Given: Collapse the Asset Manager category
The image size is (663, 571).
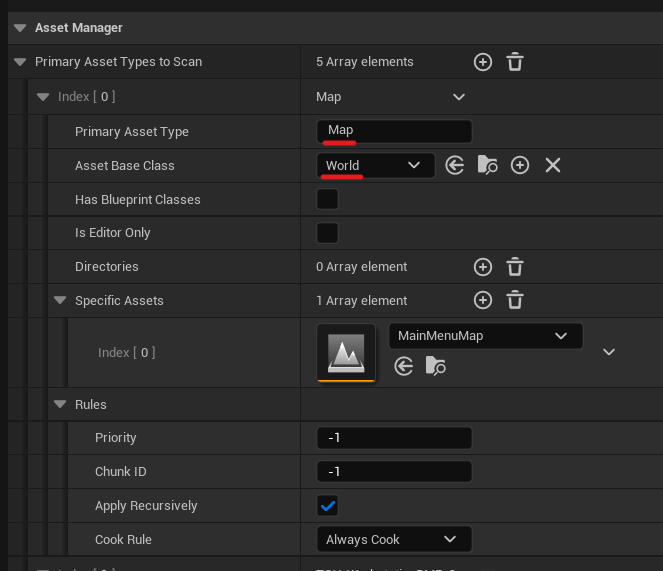Looking at the screenshot, I should [x=20, y=28].
